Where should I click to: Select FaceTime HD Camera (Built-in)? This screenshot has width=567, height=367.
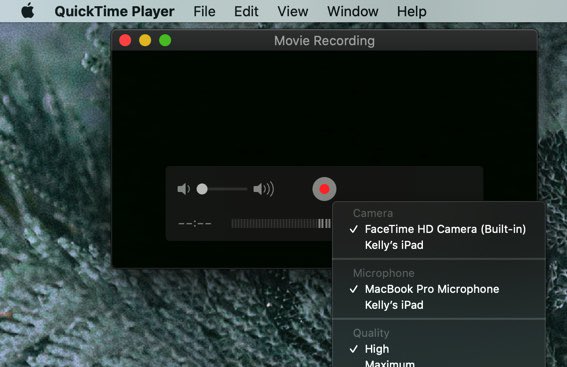click(x=439, y=229)
